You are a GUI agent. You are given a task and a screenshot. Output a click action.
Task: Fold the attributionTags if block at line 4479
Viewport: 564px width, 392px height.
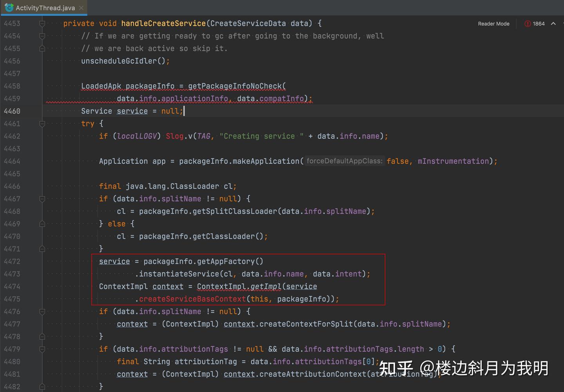click(x=42, y=349)
